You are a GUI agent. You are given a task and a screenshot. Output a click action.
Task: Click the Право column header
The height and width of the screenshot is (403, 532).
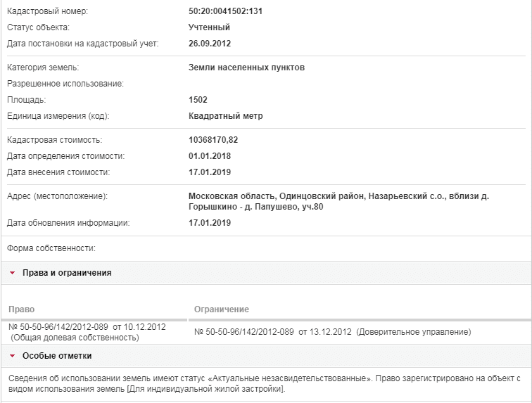point(21,309)
